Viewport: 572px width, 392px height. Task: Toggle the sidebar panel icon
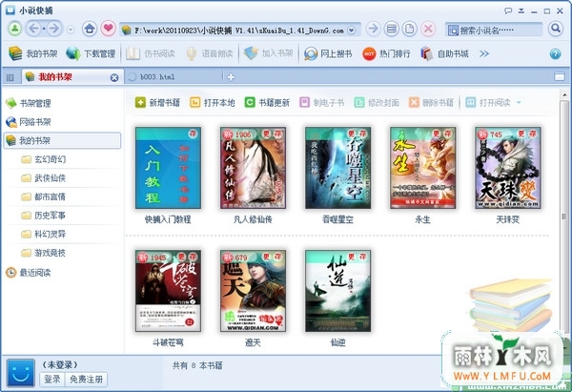[10, 77]
